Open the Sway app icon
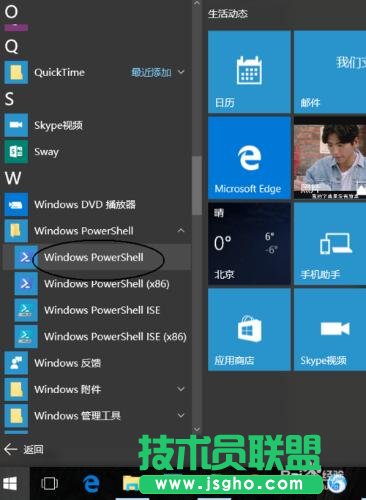The width and height of the screenshot is (366, 500). (x=16, y=151)
